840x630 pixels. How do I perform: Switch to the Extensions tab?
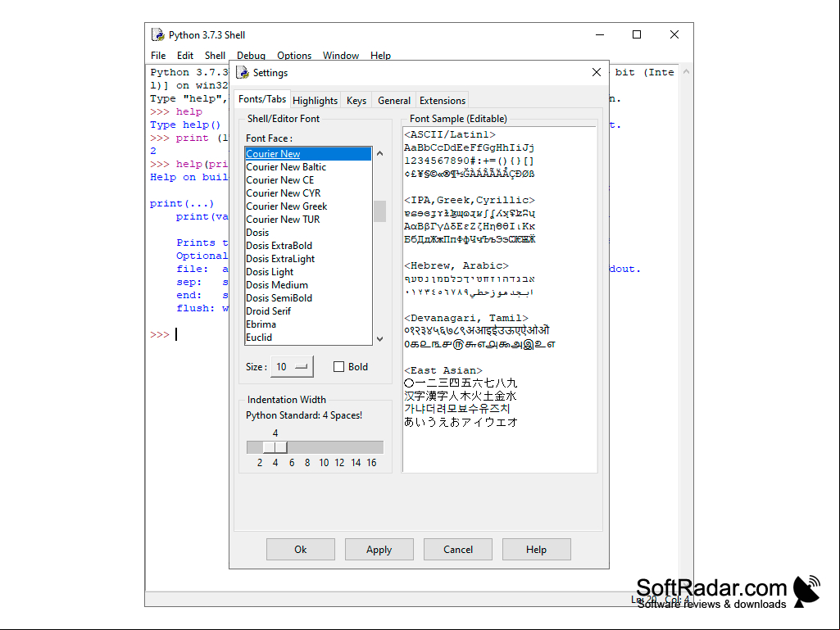click(x=443, y=100)
